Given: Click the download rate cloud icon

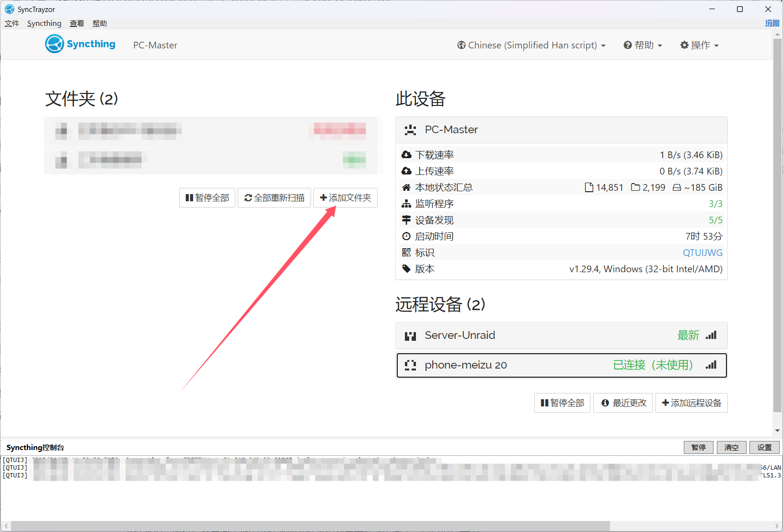Looking at the screenshot, I should click(x=406, y=155).
